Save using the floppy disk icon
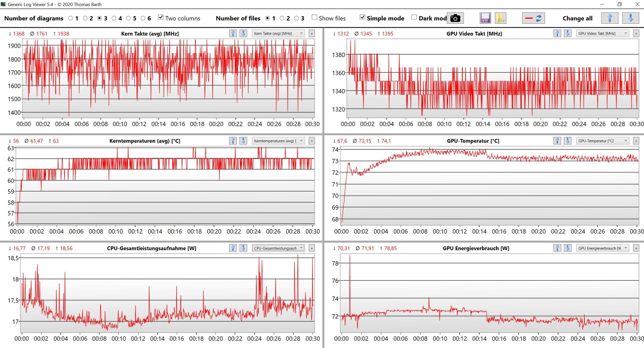The height and width of the screenshot is (348, 644). click(x=485, y=18)
